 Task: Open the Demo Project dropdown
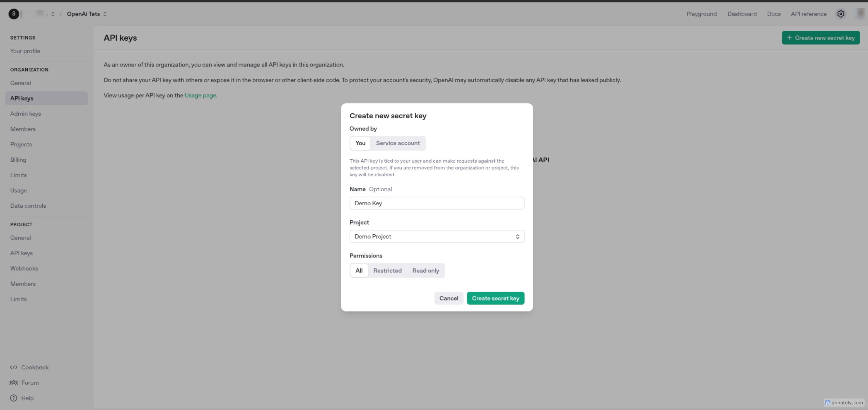pos(436,236)
